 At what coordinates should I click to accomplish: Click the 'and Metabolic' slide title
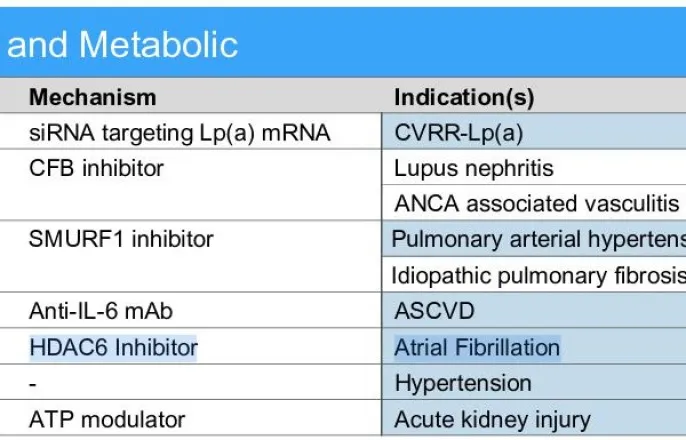[122, 45]
